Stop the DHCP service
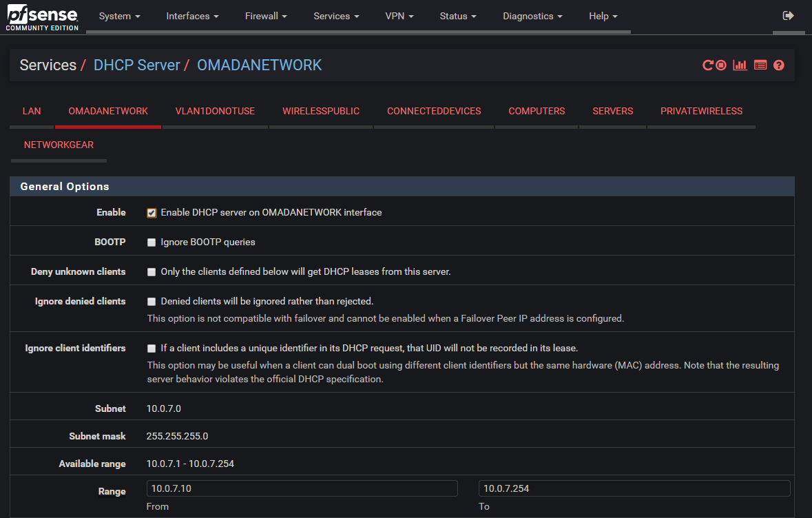Image resolution: width=812 pixels, height=518 pixels. (x=720, y=65)
